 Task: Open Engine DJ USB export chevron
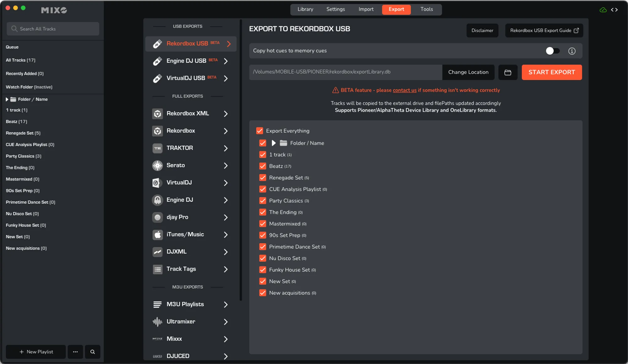226,61
